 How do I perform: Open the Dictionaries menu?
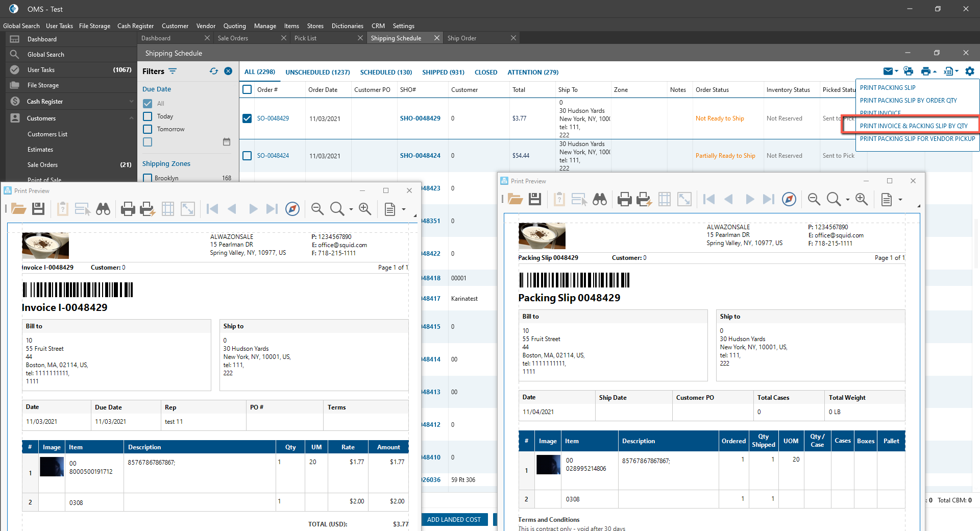click(x=347, y=26)
